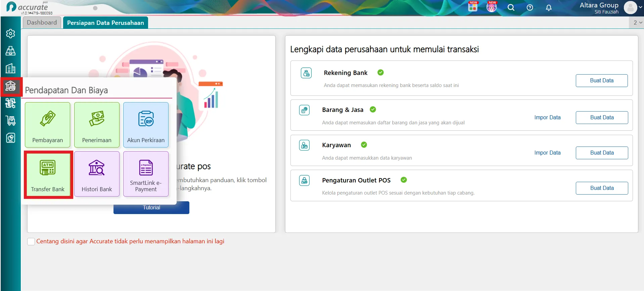Image resolution: width=644 pixels, height=291 pixels.
Task: Click the Karyawan heading text
Action: [x=336, y=145]
